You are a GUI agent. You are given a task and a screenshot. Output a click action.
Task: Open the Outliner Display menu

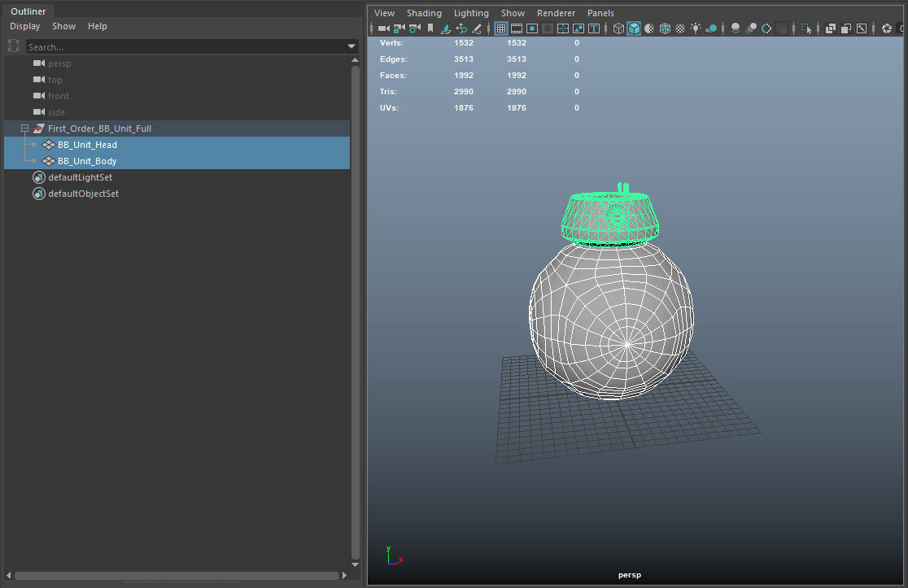[x=25, y=26]
